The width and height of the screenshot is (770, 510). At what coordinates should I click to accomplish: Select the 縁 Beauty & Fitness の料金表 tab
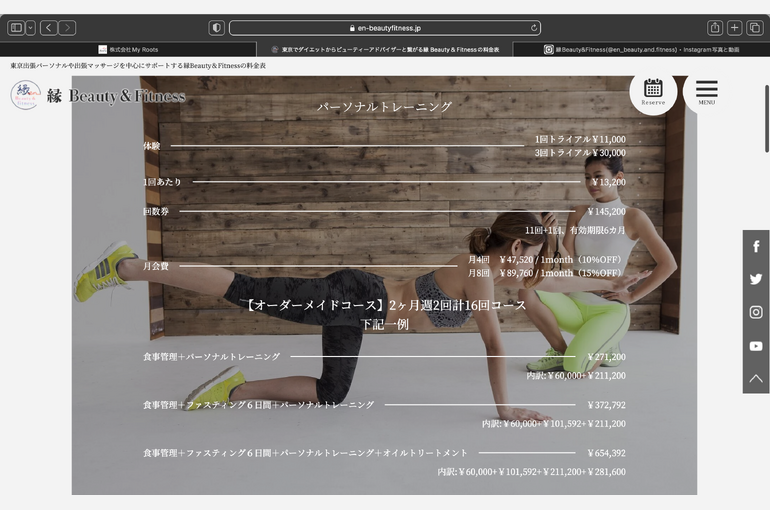385,49
